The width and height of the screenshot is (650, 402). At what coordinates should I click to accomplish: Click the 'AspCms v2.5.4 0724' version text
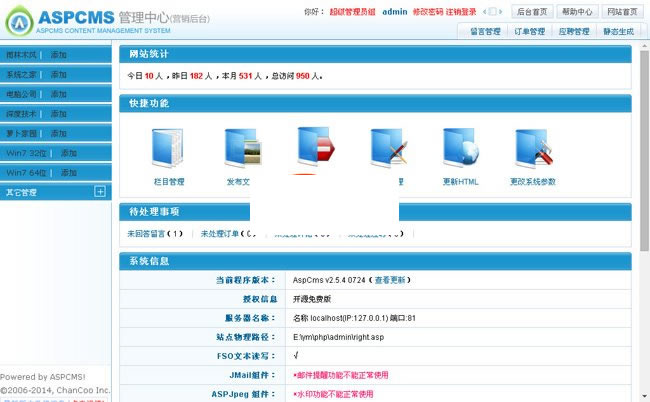pos(329,280)
